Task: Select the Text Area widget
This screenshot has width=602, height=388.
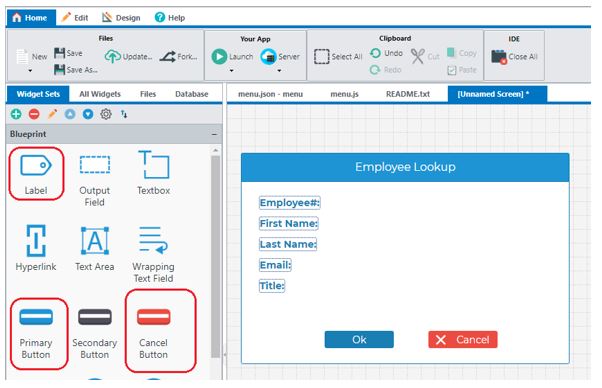Action: 94,248
